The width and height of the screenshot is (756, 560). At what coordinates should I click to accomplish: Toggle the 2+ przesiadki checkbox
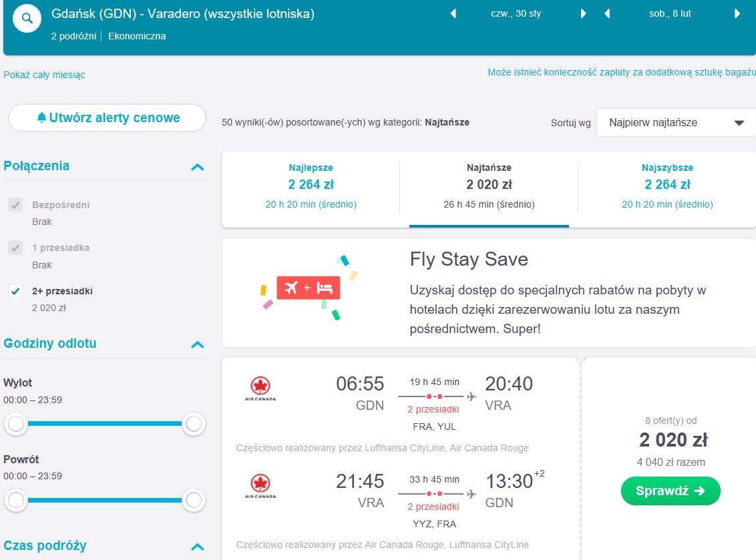click(x=15, y=291)
